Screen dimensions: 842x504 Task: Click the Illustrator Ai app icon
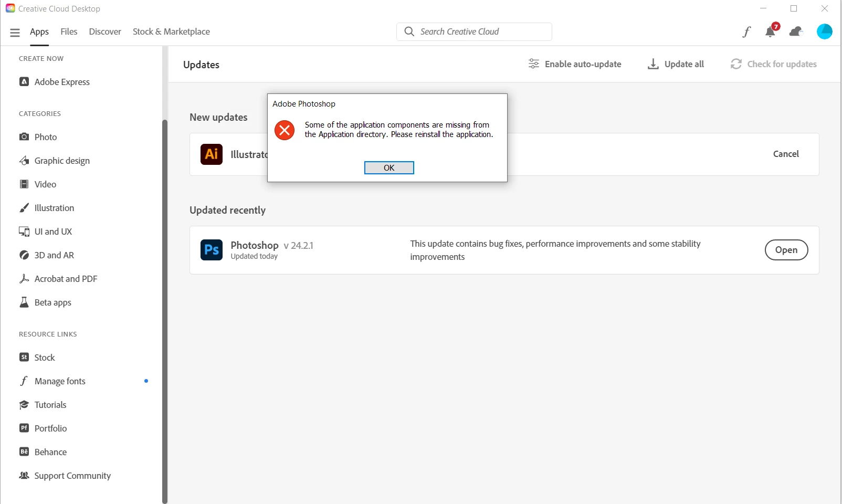coord(212,154)
